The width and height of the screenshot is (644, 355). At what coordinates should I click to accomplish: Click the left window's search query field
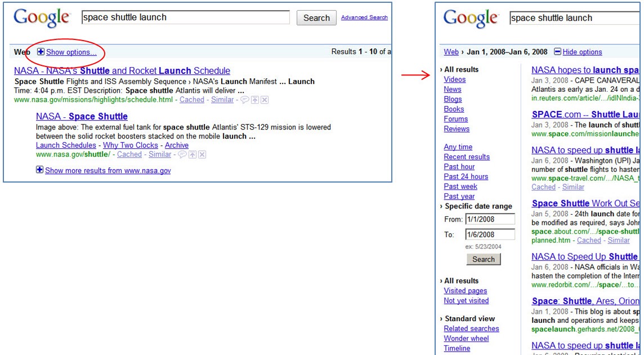186,17
